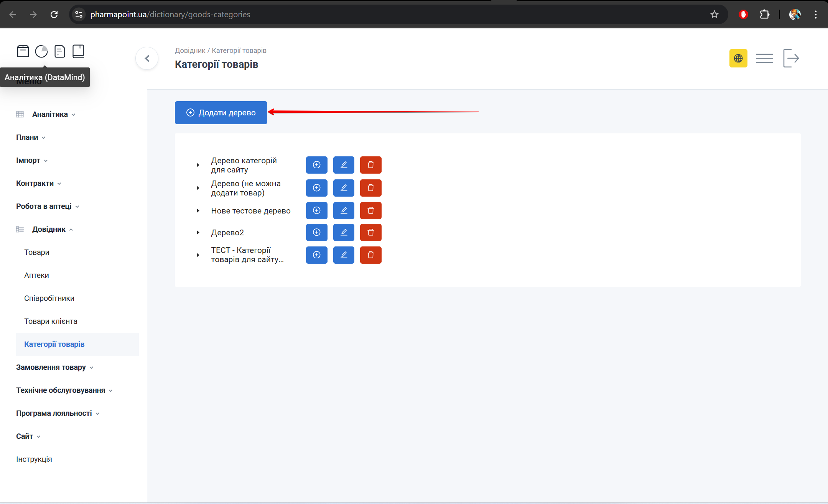Click the logout arrow icon

point(791,58)
